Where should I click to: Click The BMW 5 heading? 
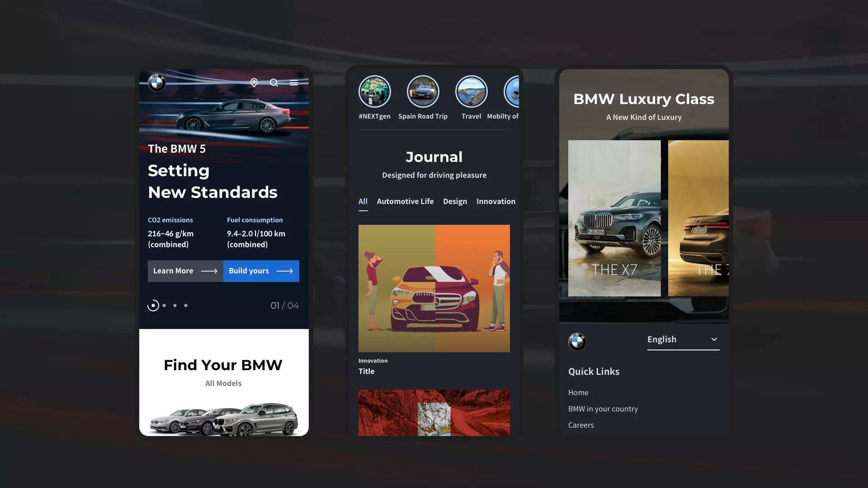click(x=177, y=149)
